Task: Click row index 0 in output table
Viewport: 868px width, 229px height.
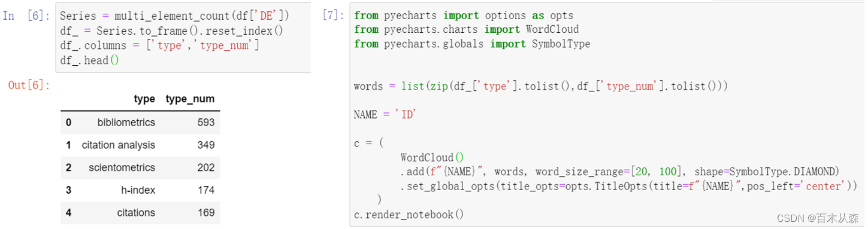Action: (68, 123)
